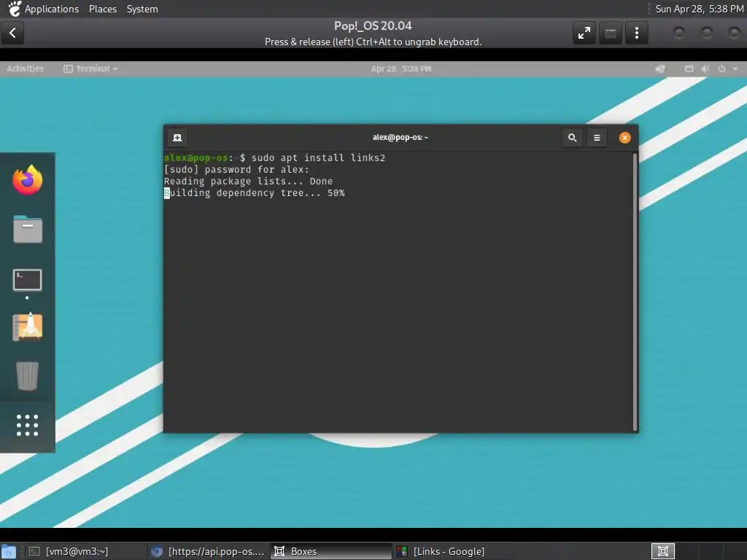Show all applications grid in dock

27,425
